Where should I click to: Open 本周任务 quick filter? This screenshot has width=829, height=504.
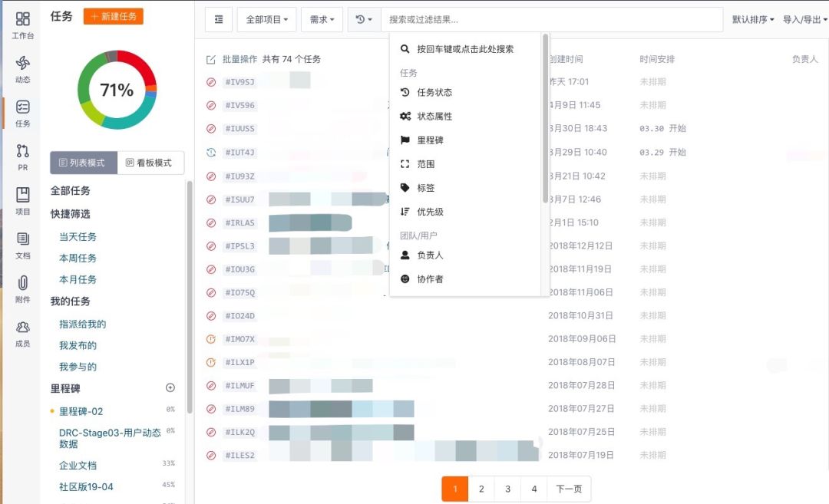[x=78, y=258]
